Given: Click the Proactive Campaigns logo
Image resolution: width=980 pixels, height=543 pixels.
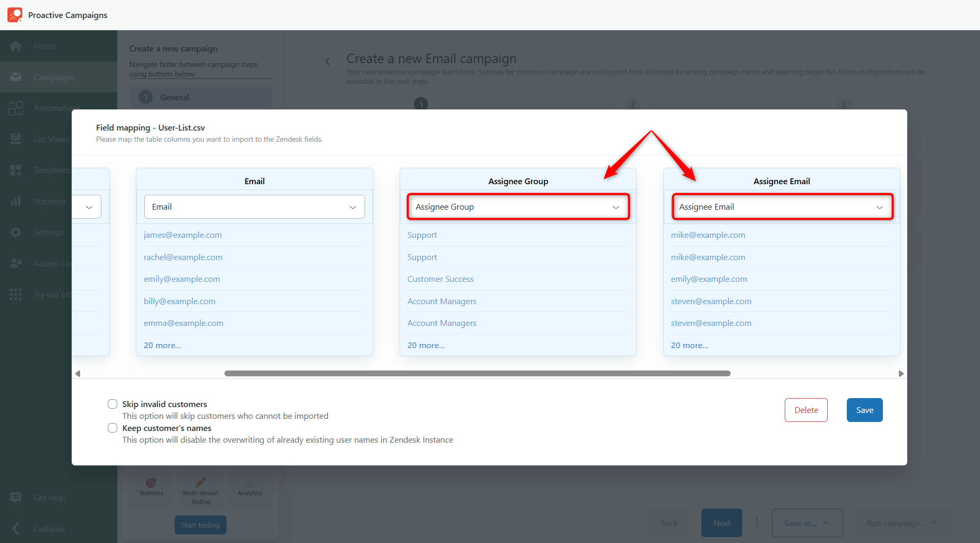Looking at the screenshot, I should 14,14.
